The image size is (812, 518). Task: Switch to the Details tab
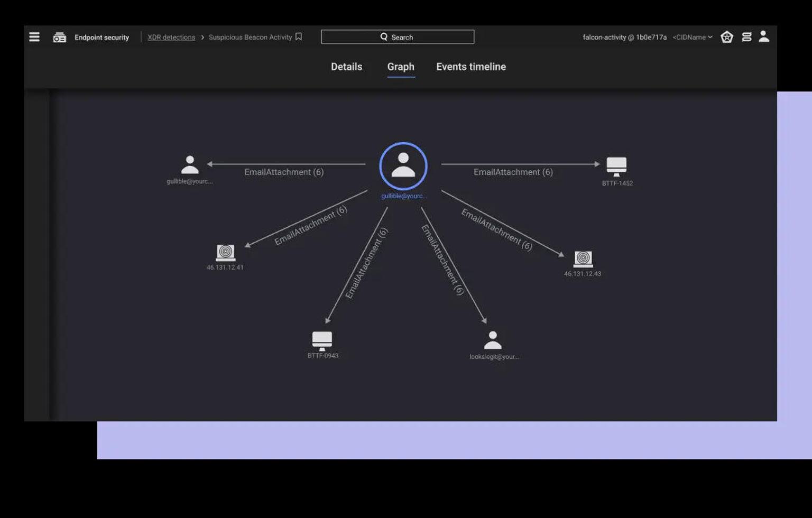(346, 67)
